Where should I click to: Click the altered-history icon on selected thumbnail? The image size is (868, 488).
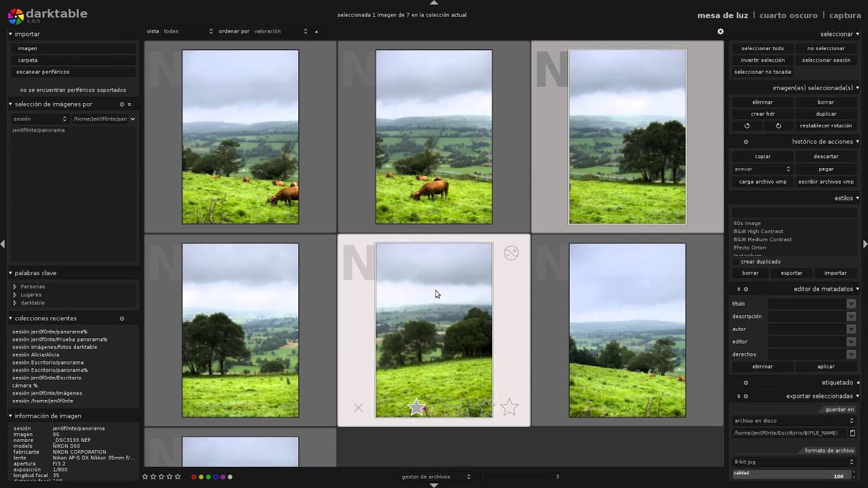coord(511,253)
